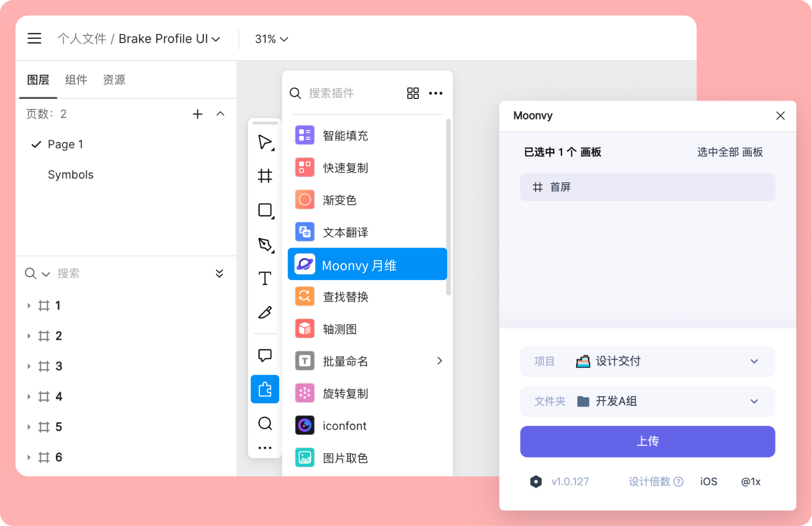Screen dimensions: 812x526
Task: Click the 智能填充 plugin icon
Action: coord(305,135)
